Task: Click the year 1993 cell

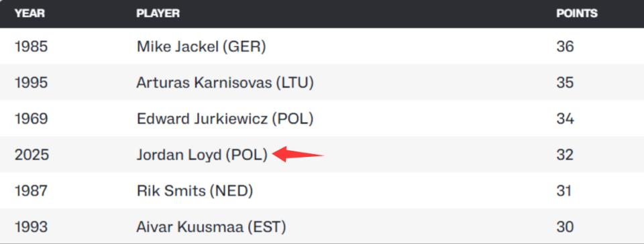Action: (x=32, y=227)
